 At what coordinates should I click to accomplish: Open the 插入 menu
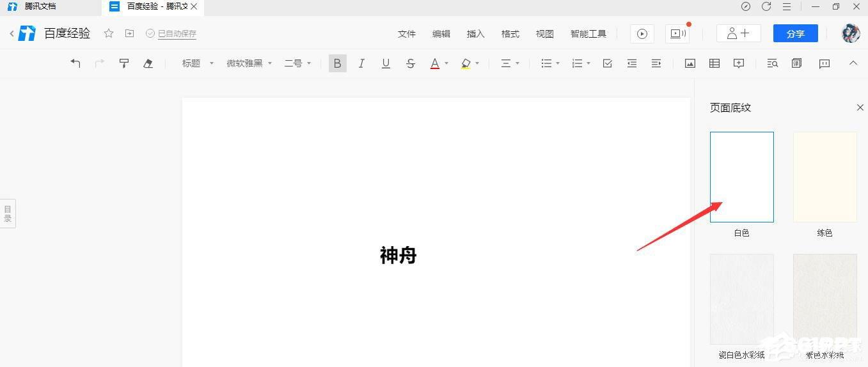(x=476, y=34)
